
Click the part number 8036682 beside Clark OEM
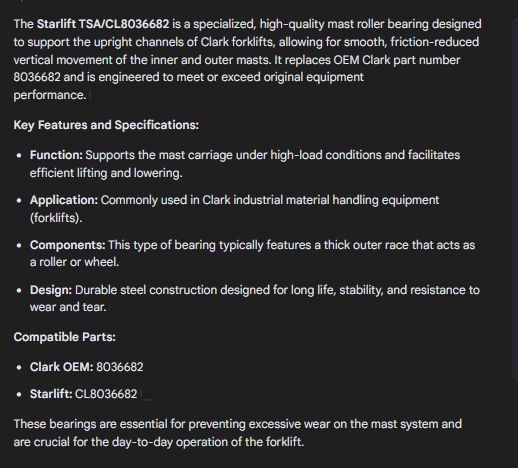click(120, 367)
